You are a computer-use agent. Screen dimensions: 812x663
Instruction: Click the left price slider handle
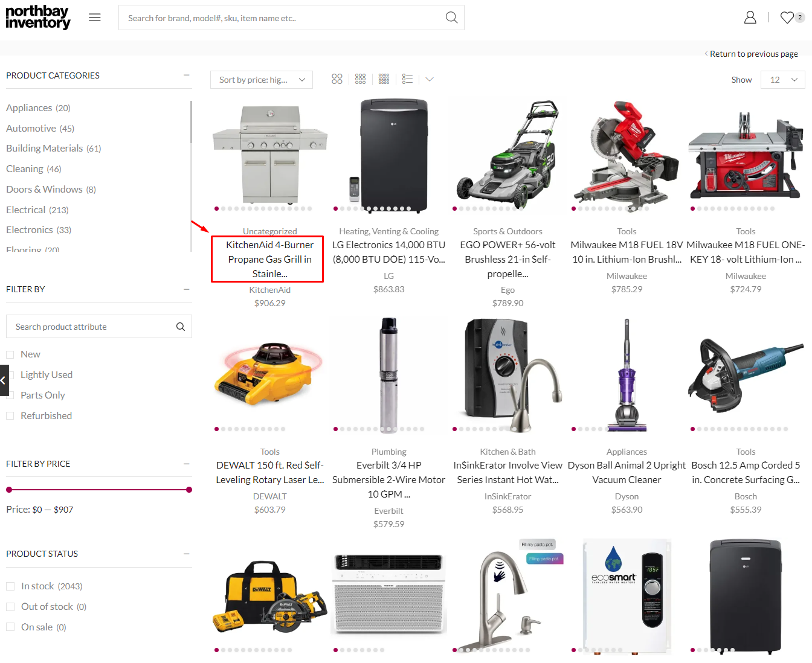9,490
